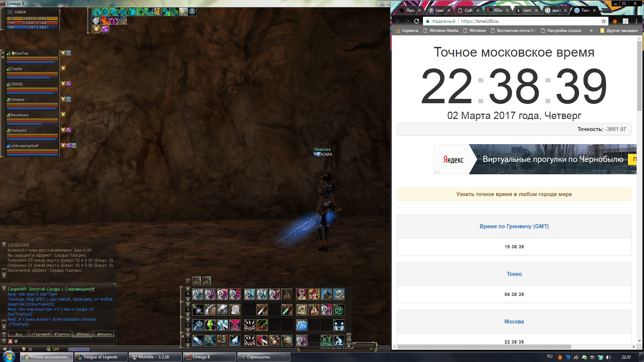Page down hotbar row 2
Screen dimensions: 644x362
coord(188,330)
